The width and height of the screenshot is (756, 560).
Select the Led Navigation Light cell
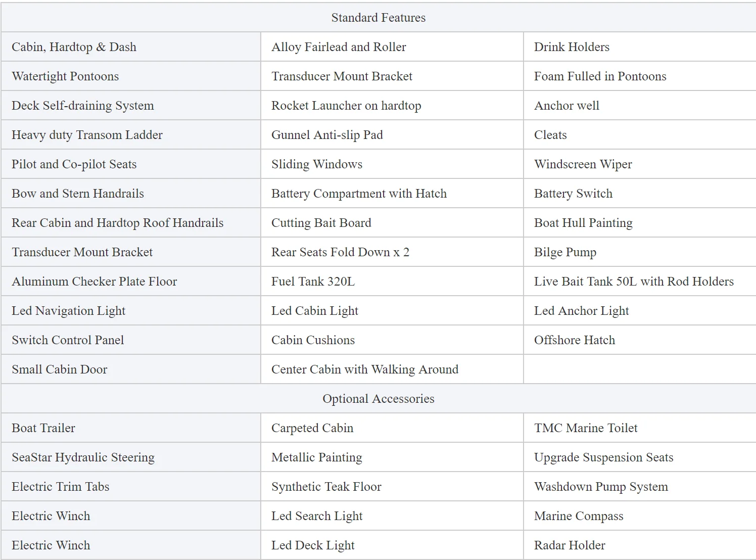tap(69, 311)
